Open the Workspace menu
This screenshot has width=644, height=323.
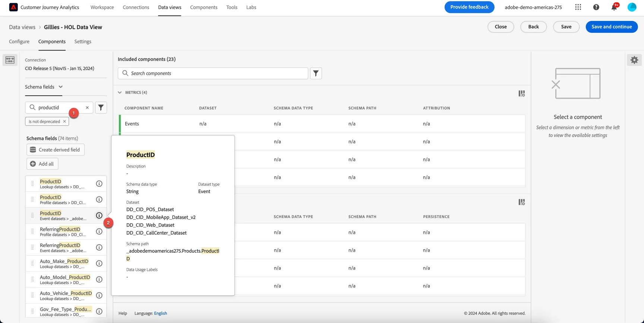click(102, 7)
